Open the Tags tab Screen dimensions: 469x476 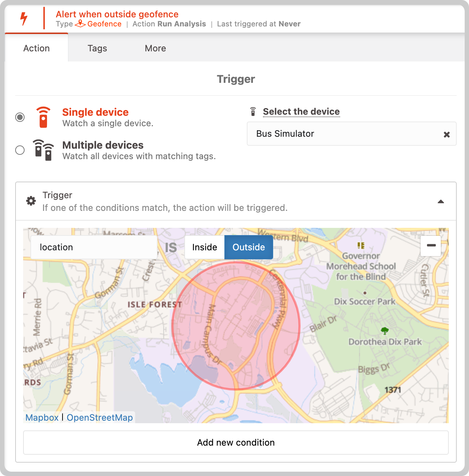click(x=97, y=48)
